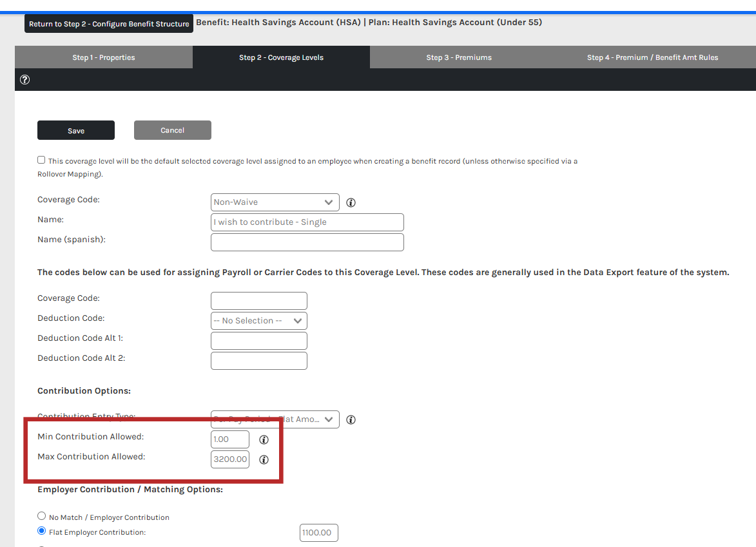Viewport: 756px width, 547px height.
Task: Switch to Step 2 - Coverage Levels tab
Action: click(x=281, y=57)
